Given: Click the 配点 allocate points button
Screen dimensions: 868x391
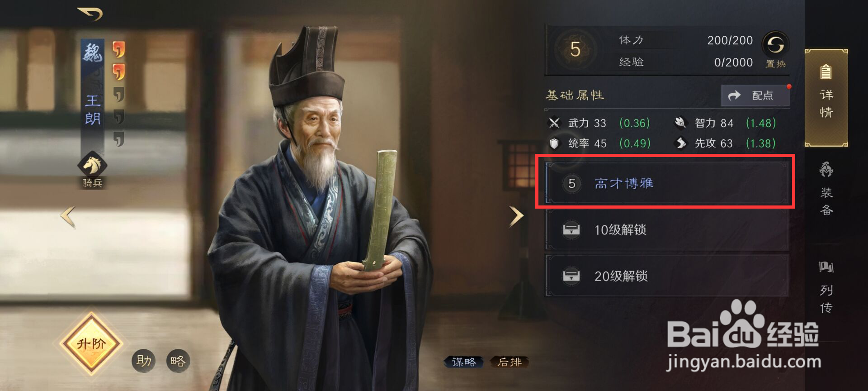Looking at the screenshot, I should click(755, 95).
